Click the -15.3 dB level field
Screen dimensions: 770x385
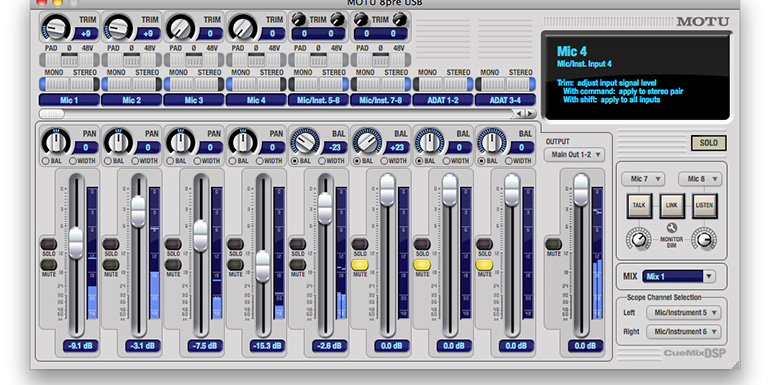[268, 346]
